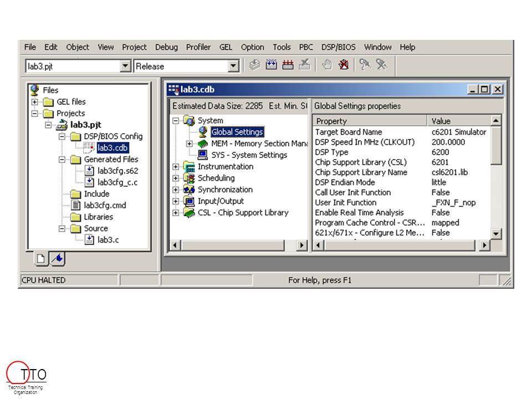Click the Rebuild All toolbar icon
This screenshot has width=532, height=399.
288,65
